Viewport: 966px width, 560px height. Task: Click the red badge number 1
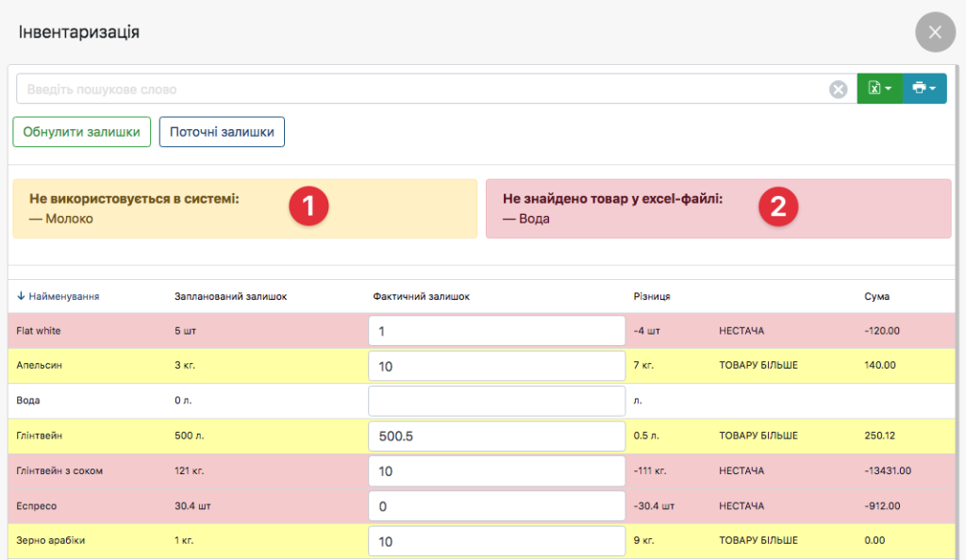(308, 206)
